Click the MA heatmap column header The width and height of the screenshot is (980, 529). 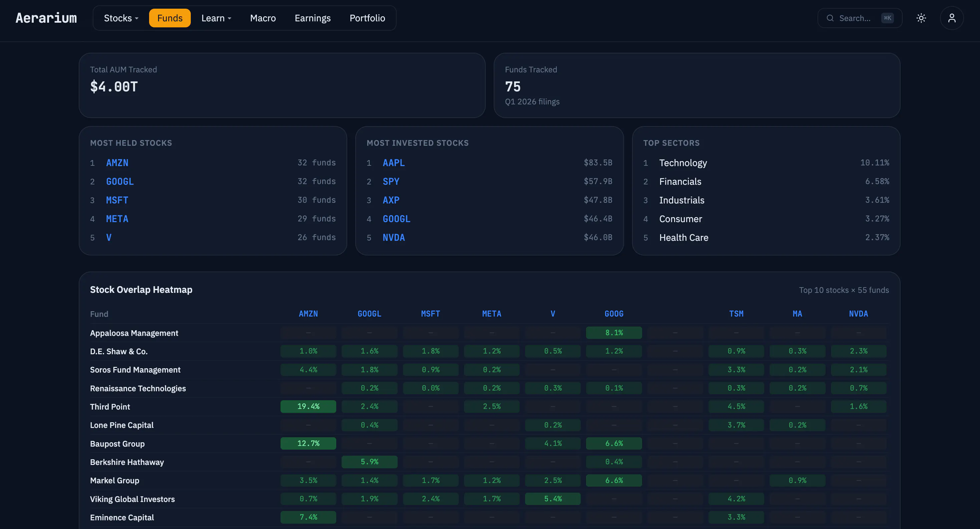coord(798,314)
